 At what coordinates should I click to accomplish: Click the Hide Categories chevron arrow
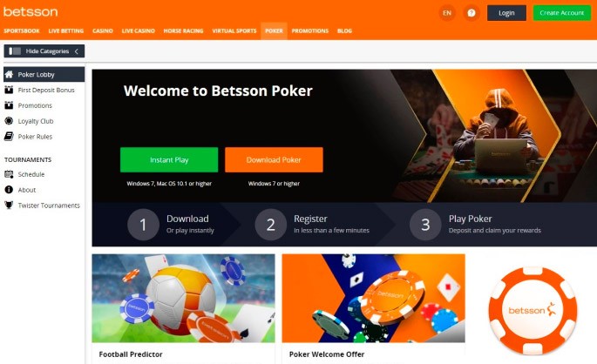[77, 51]
